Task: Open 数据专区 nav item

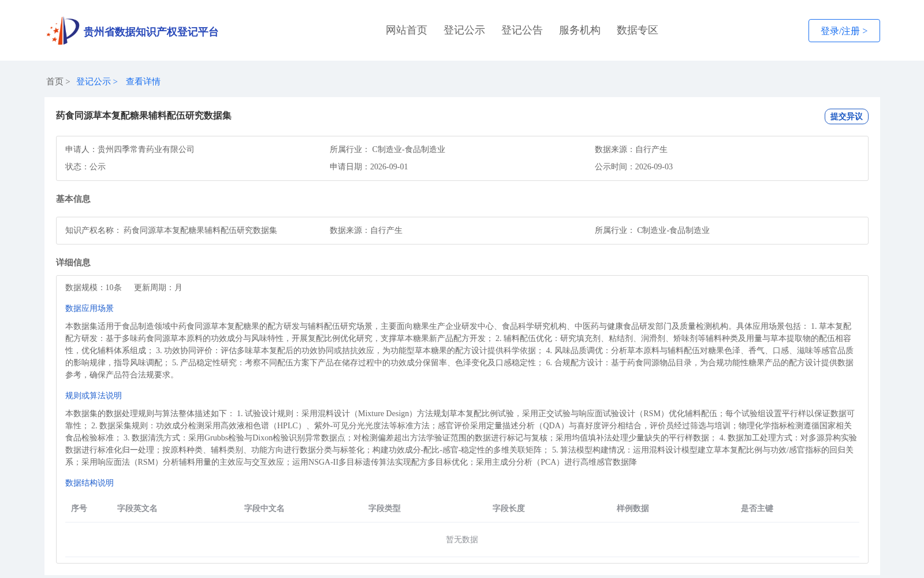Action: [638, 30]
